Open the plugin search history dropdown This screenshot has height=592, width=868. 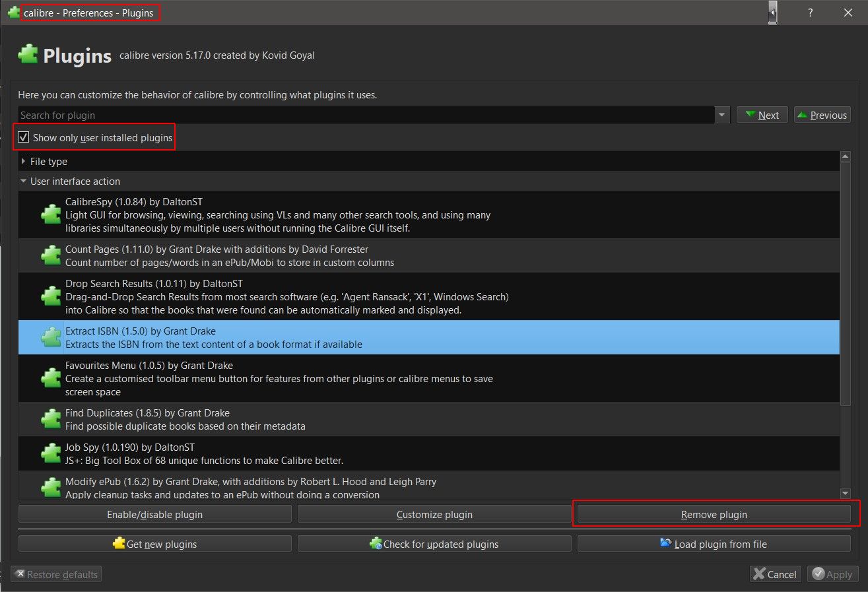pyautogui.click(x=722, y=115)
